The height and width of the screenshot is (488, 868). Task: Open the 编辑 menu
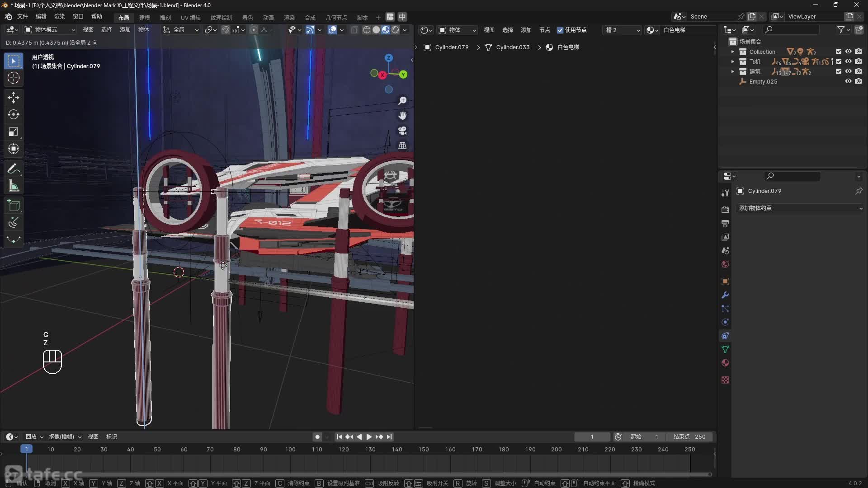pyautogui.click(x=41, y=16)
